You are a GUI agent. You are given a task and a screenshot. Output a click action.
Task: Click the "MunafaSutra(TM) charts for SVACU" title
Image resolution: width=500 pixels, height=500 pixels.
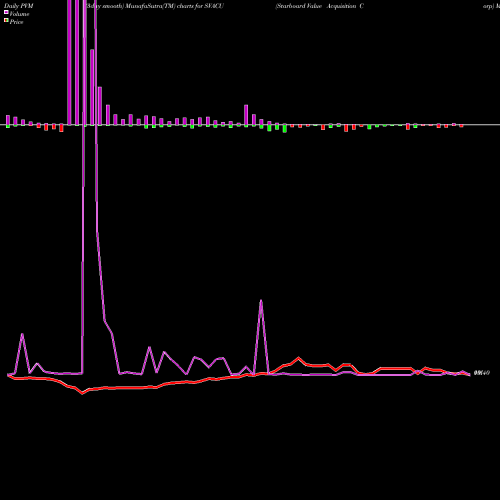coord(175,6)
